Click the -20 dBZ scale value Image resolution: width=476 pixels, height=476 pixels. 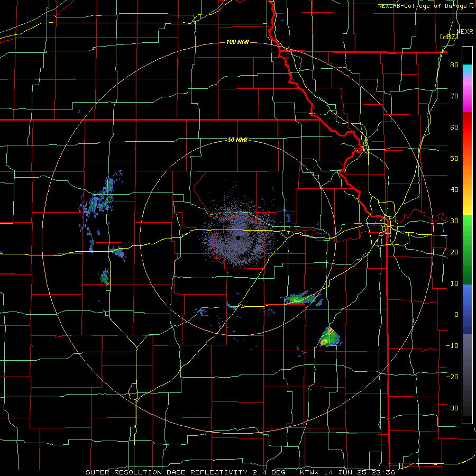[452, 377]
